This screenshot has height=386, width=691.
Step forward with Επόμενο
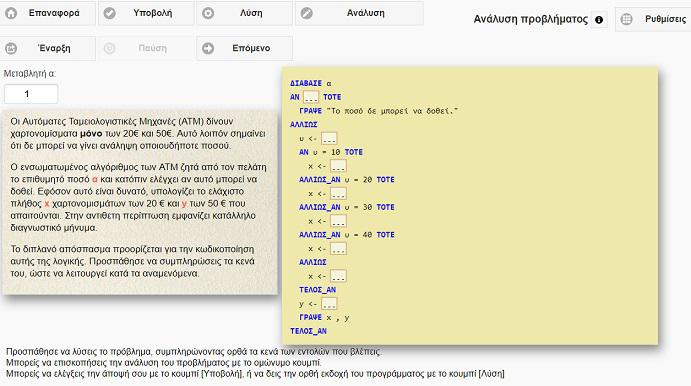tap(245, 48)
